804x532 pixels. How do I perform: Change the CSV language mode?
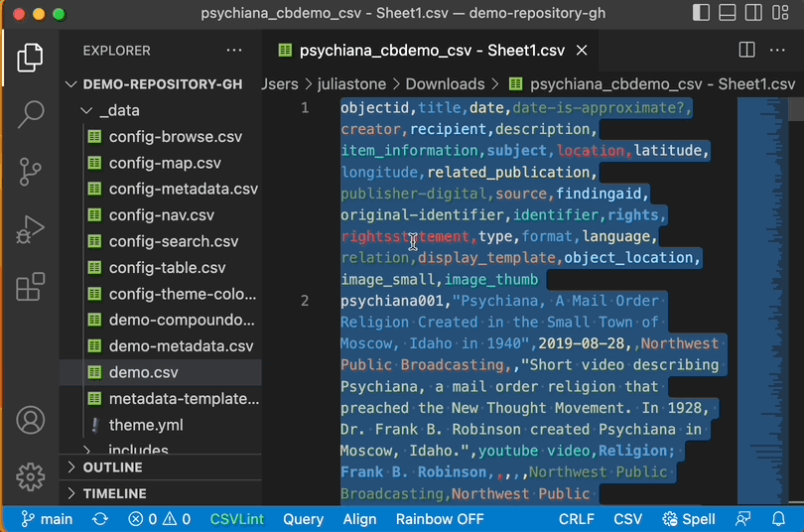(x=627, y=519)
